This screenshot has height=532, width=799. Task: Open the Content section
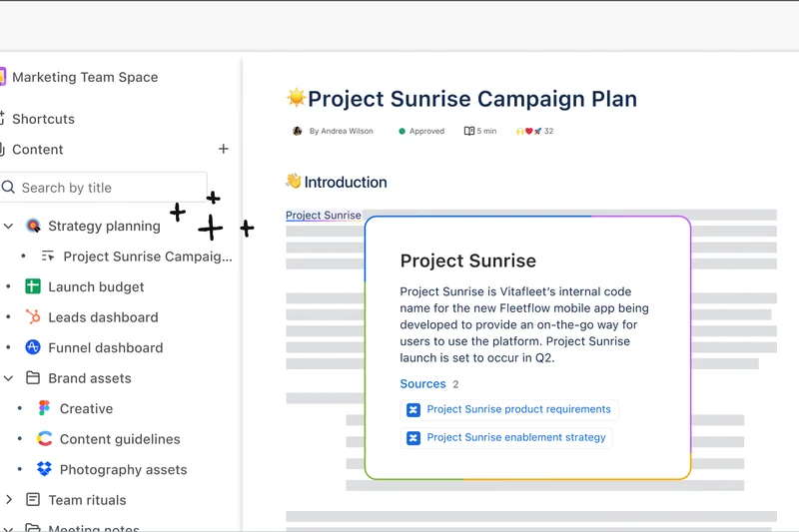click(x=38, y=149)
